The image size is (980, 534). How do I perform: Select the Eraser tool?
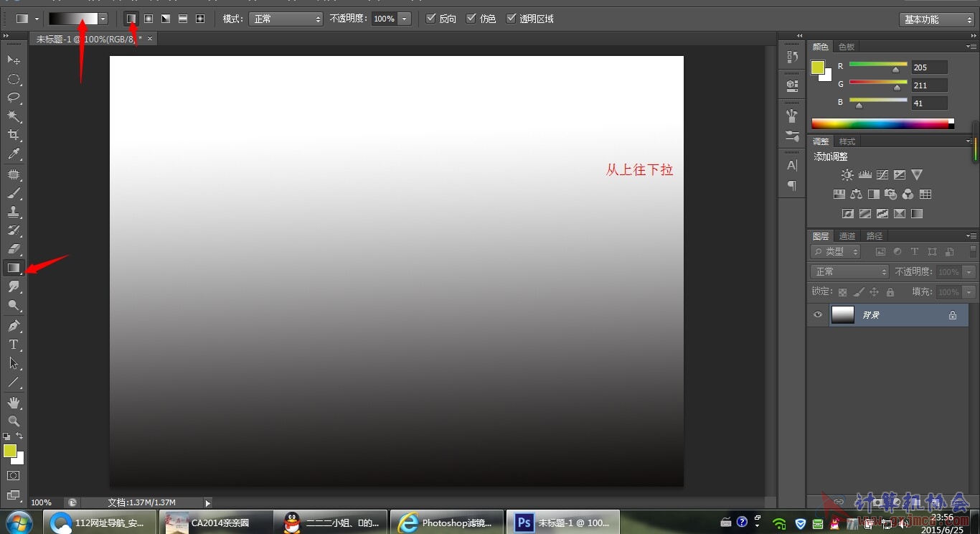(13, 249)
